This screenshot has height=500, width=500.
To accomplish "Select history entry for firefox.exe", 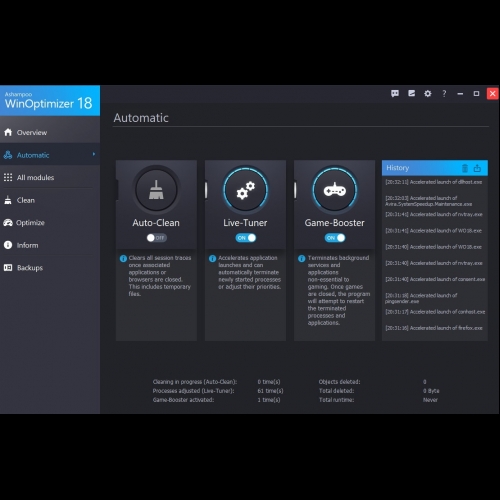I will 435,328.
